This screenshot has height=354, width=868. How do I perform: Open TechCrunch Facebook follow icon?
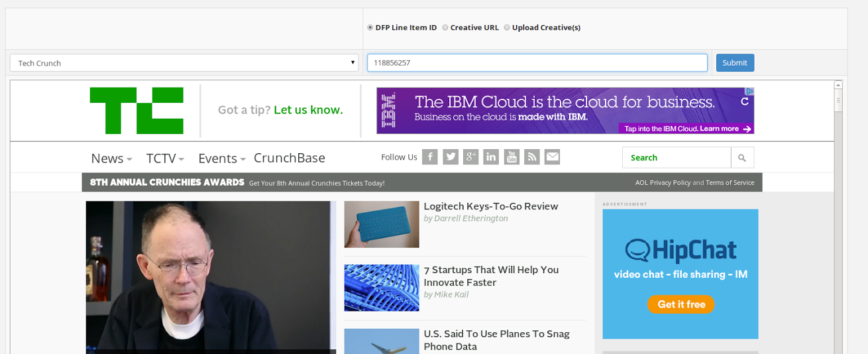click(x=430, y=157)
